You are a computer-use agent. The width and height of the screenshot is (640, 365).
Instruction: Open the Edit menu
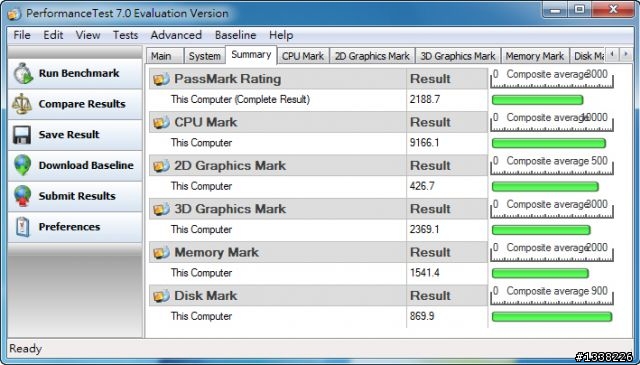[x=53, y=35]
